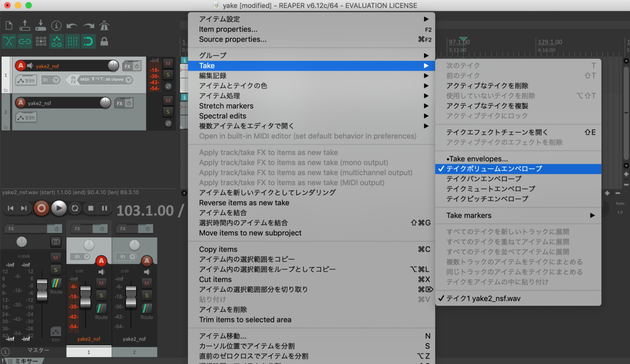The height and width of the screenshot is (364, 630).
Task: Expand the グループ submenu
Action: click(x=311, y=55)
